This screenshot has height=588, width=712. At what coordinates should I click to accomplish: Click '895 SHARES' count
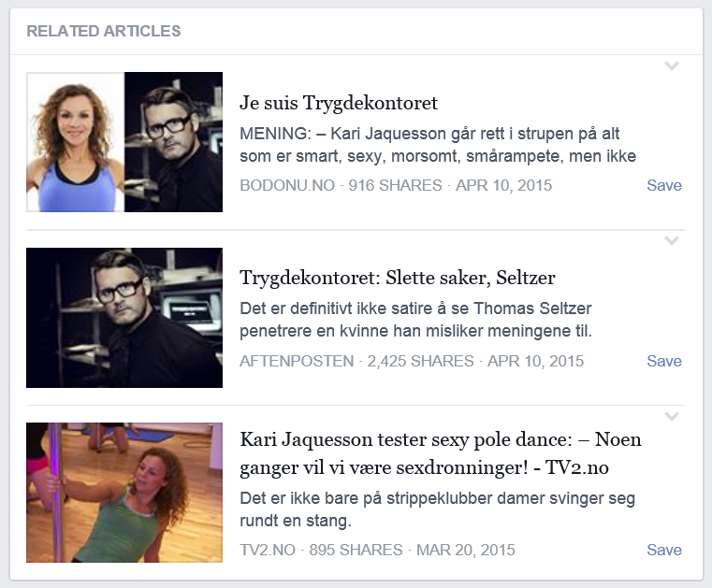[356, 550]
